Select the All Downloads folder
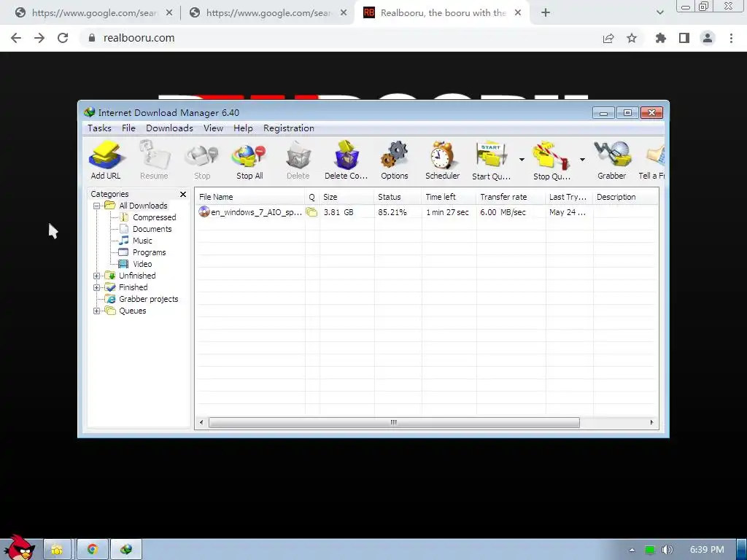The image size is (747, 560). (143, 206)
